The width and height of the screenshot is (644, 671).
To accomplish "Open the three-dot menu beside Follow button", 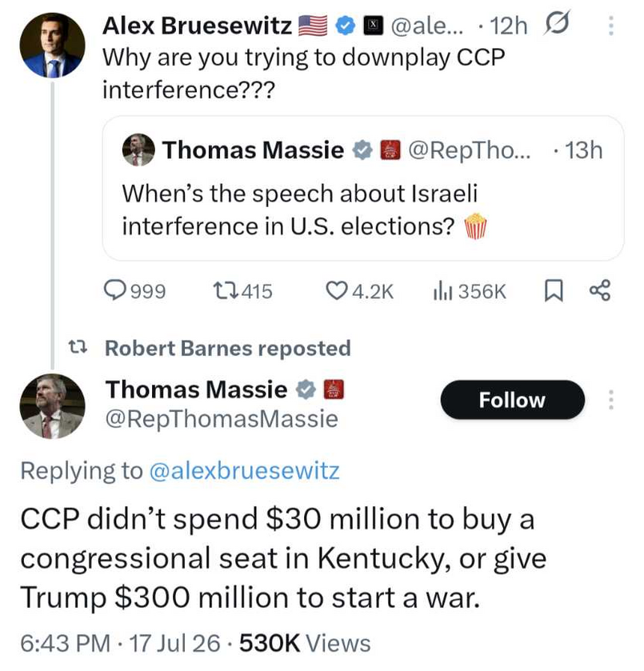I will [611, 399].
